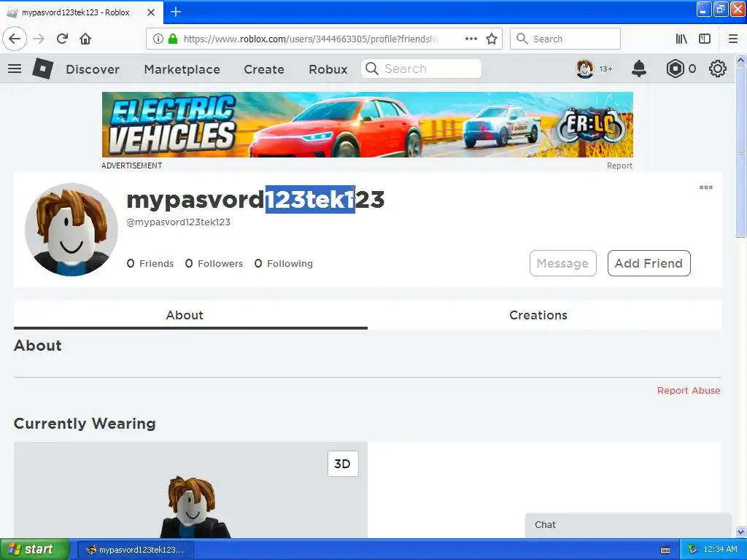Open the Library icon in Firefox toolbar
The width and height of the screenshot is (747, 560).
click(x=681, y=39)
